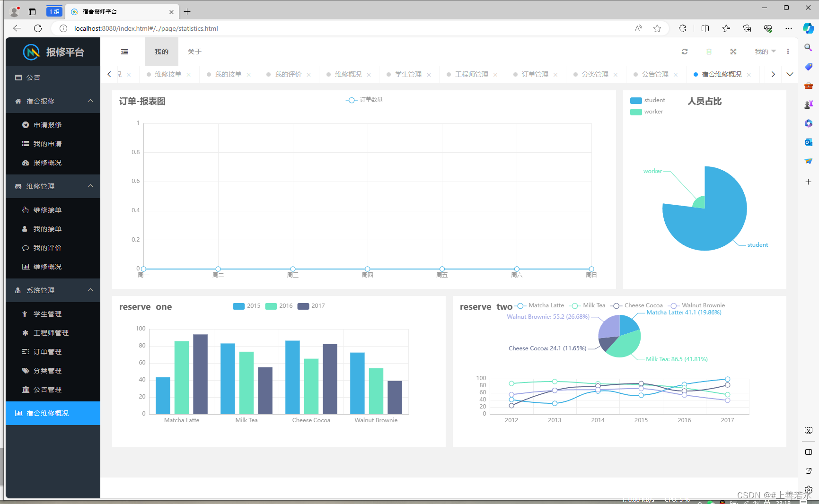Close the 公告管理 tab
819x504 pixels.
pos(676,75)
